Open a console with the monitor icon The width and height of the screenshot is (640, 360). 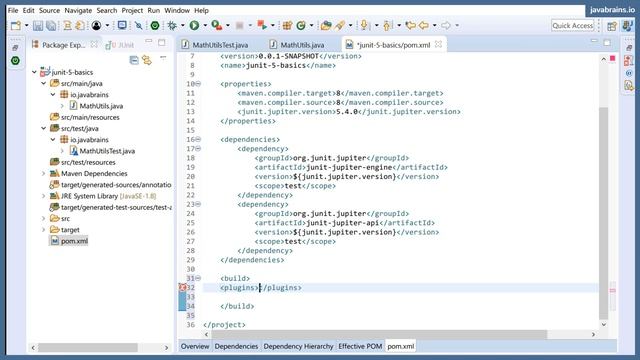[122, 25]
